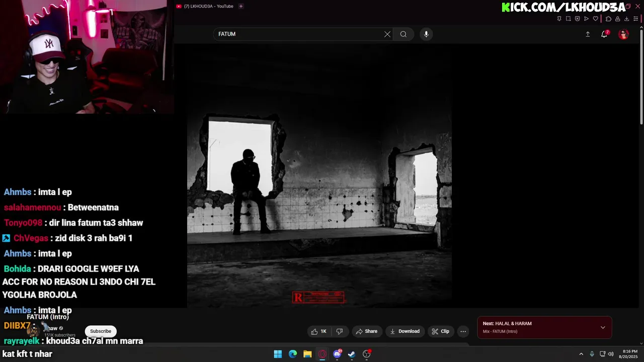Click the chat message 'Betweenatna'
644x362 pixels.
tap(93, 208)
